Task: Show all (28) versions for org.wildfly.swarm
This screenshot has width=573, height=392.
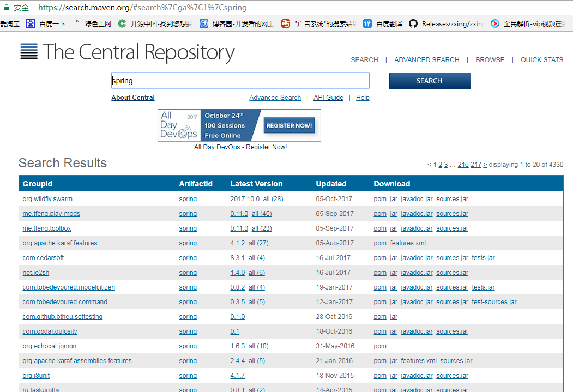Action: 273,199
